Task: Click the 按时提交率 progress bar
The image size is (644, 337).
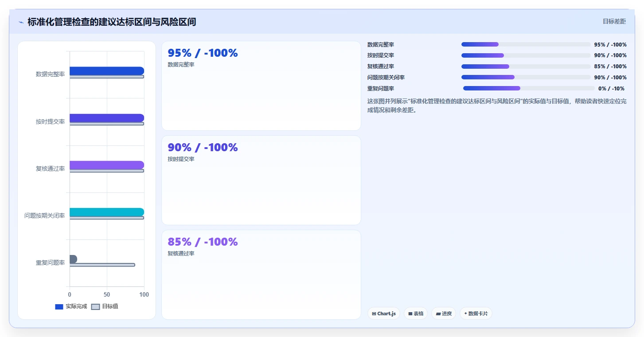Action: [526, 55]
